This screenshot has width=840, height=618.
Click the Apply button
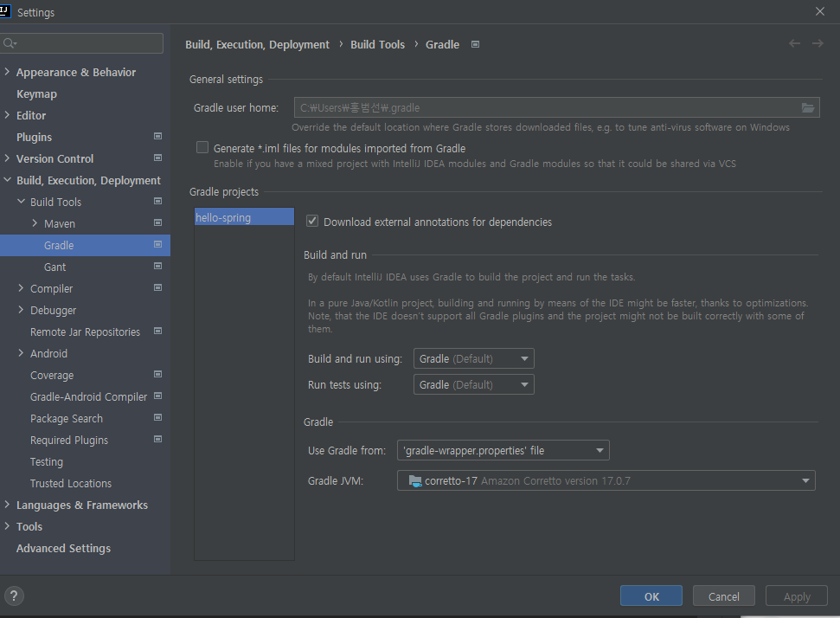(x=797, y=596)
